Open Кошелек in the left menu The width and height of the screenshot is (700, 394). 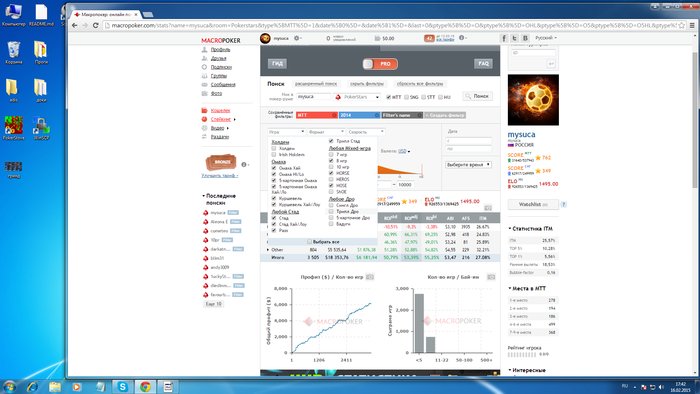coord(220,110)
